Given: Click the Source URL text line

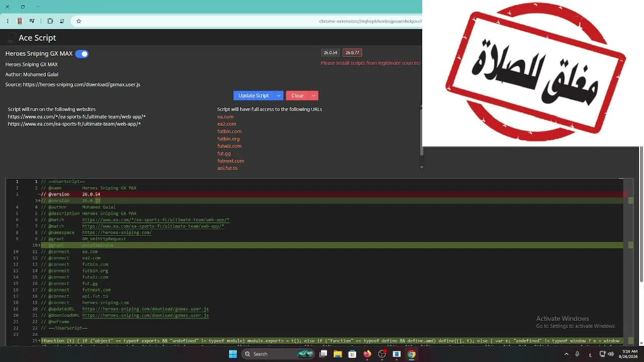Looking at the screenshot, I should [x=73, y=84].
